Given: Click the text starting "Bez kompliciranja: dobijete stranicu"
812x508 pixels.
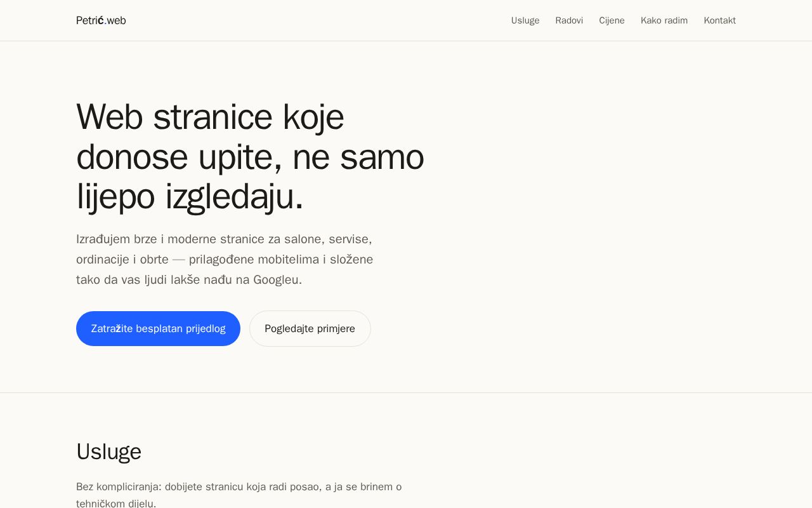Looking at the screenshot, I should click(x=239, y=495).
